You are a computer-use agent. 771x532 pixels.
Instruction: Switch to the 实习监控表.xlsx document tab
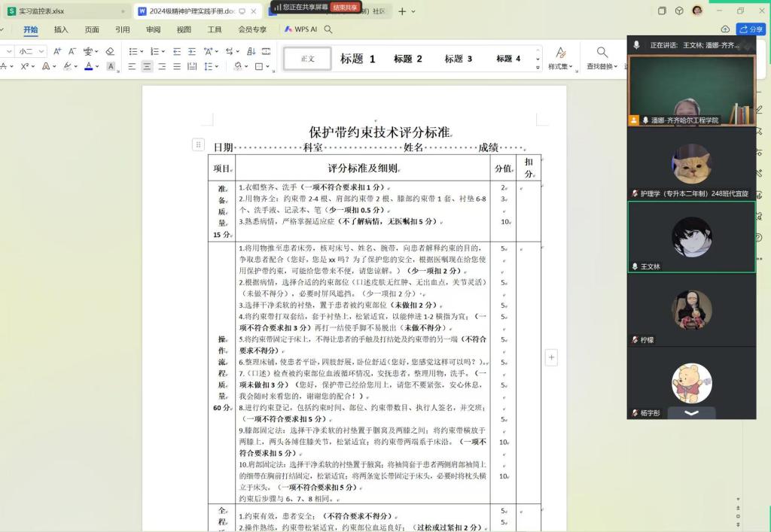pyautogui.click(x=41, y=11)
